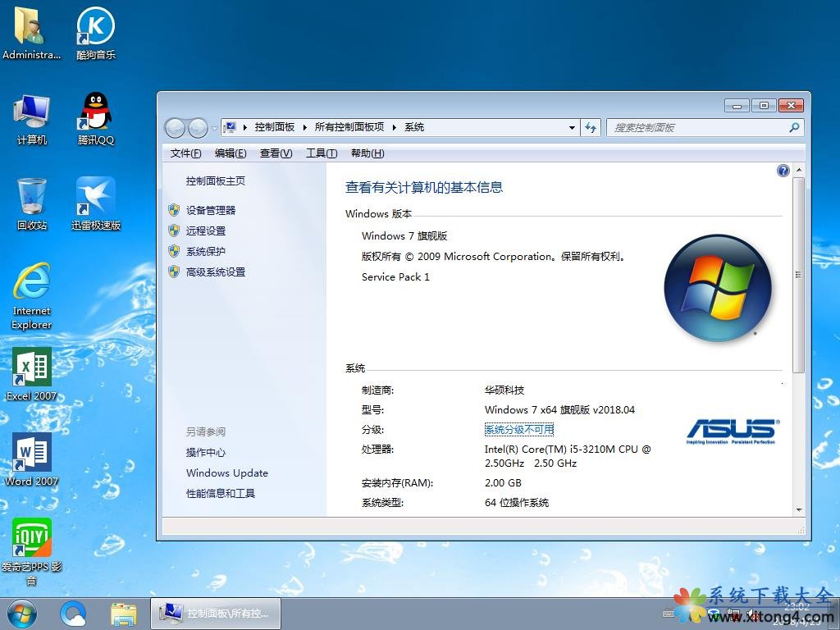
Task: Click the RAM value 2.00 GB
Action: coord(503,482)
